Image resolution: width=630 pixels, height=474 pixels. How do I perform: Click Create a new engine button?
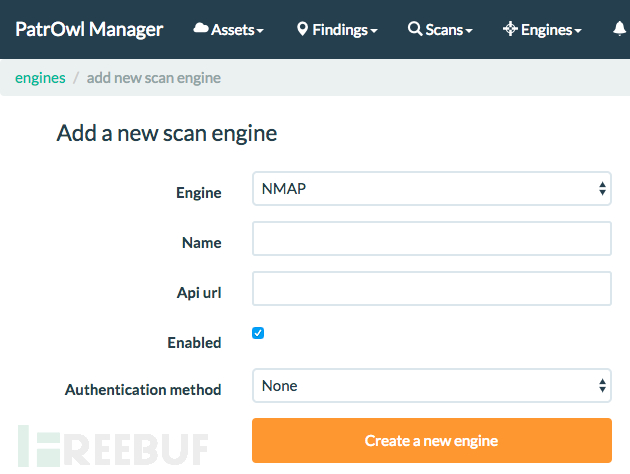432,441
